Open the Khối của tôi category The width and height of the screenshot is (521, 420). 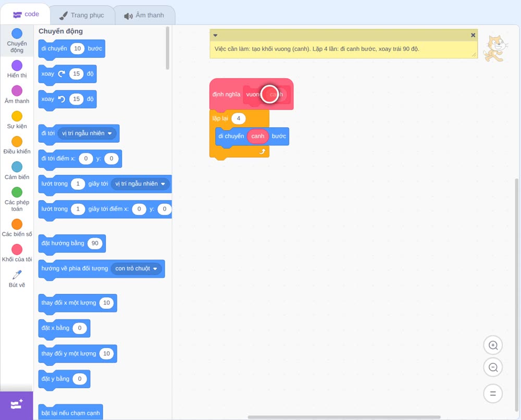click(x=17, y=253)
